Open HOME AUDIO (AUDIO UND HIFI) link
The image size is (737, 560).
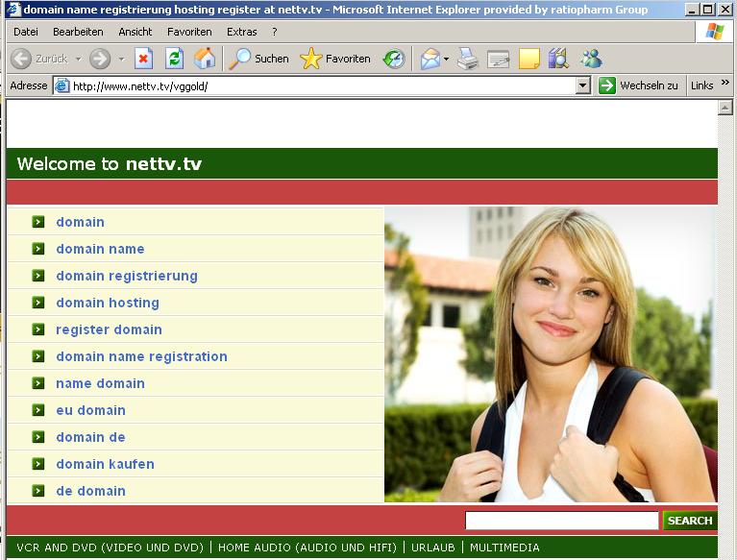coord(307,548)
